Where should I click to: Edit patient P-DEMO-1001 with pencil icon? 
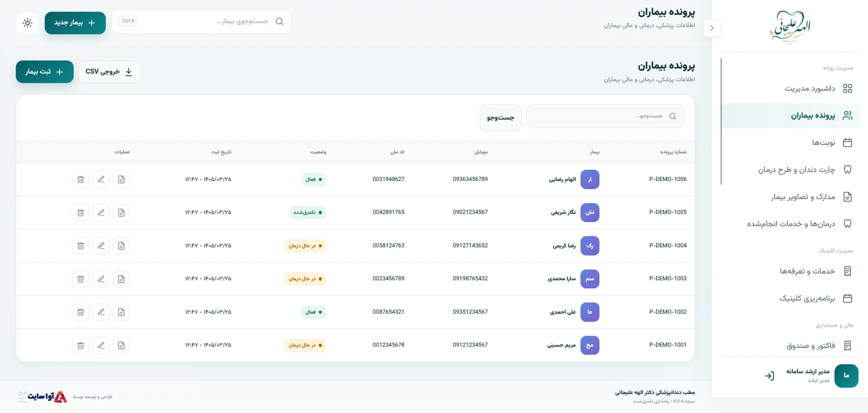101,345
